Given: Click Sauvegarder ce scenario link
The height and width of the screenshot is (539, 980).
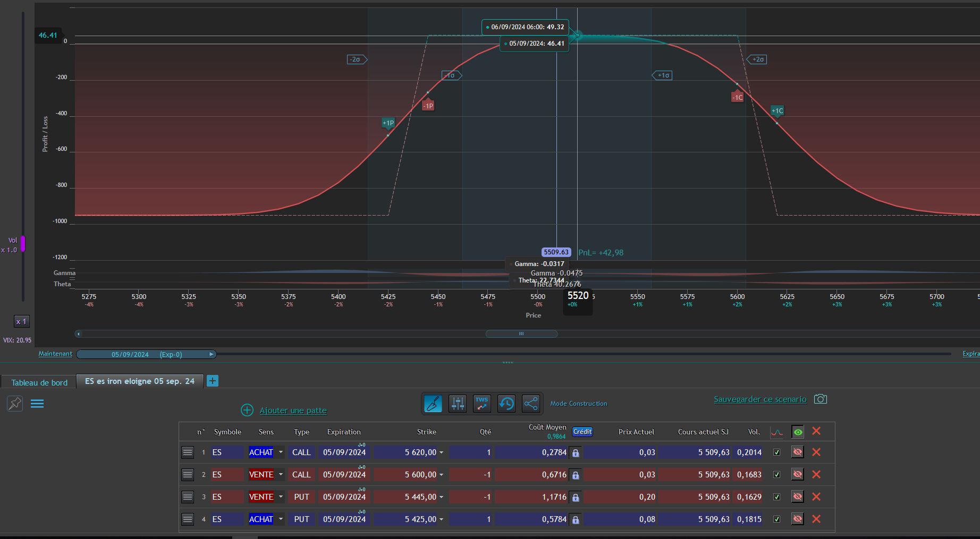Looking at the screenshot, I should tap(760, 399).
